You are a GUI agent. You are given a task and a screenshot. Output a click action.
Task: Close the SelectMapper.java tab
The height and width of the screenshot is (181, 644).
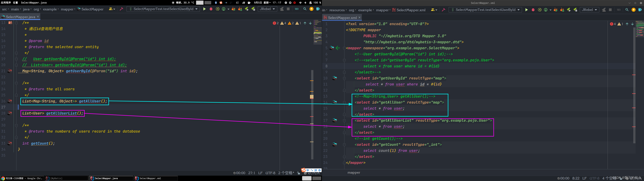point(38,17)
